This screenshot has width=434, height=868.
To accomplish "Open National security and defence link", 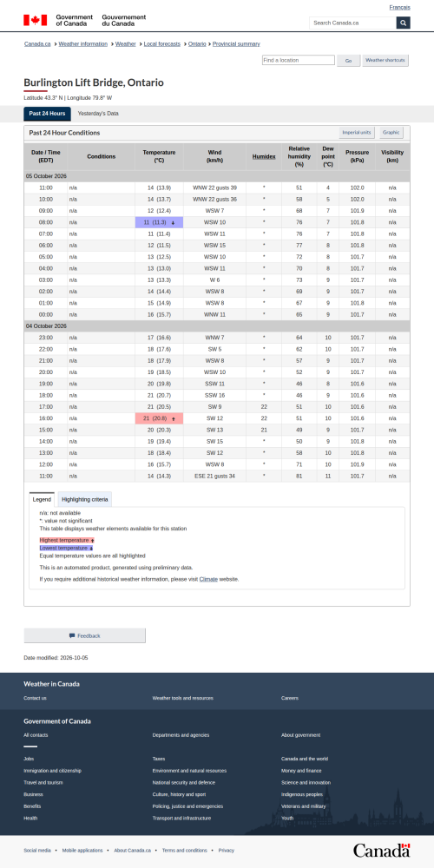I will (184, 783).
